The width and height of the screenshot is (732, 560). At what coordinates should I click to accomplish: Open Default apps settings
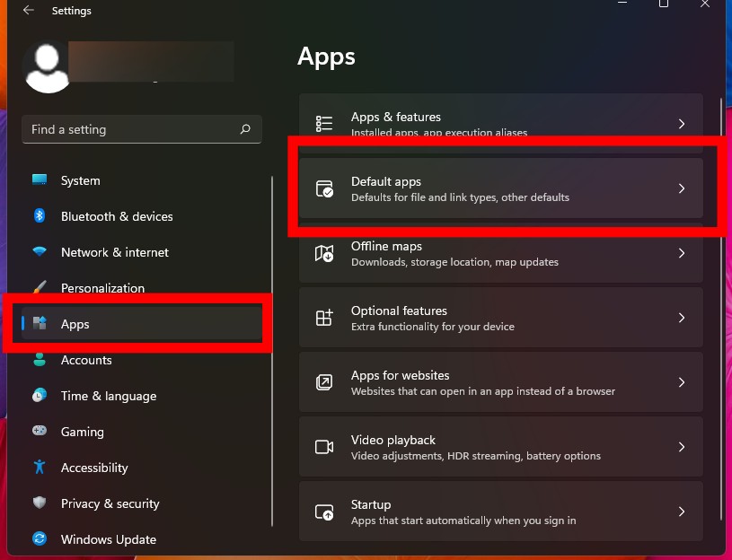tap(501, 188)
